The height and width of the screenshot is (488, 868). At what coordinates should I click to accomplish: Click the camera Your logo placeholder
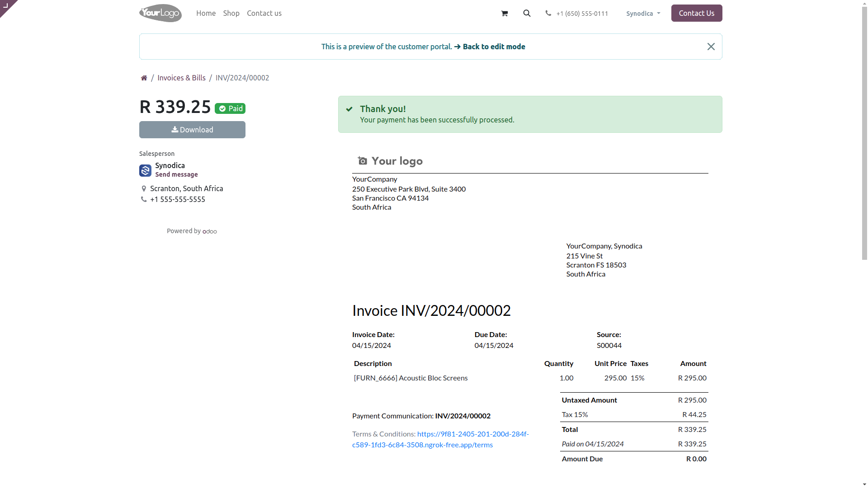(390, 161)
